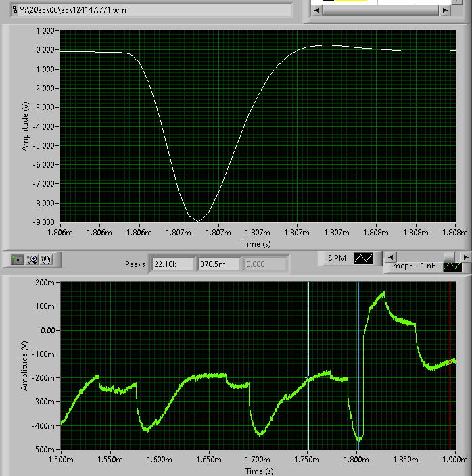This screenshot has width=472, height=476.
Task: Click the upper graph Time (s) axis title
Action: click(257, 244)
